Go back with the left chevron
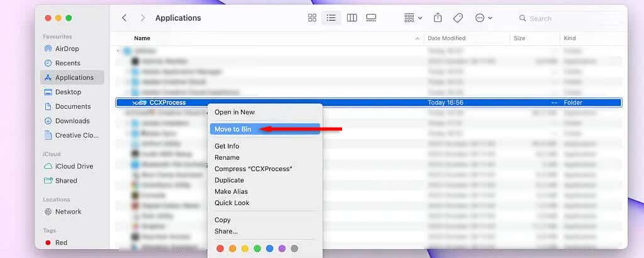Image resolution: width=644 pixels, height=258 pixels. pos(124,18)
